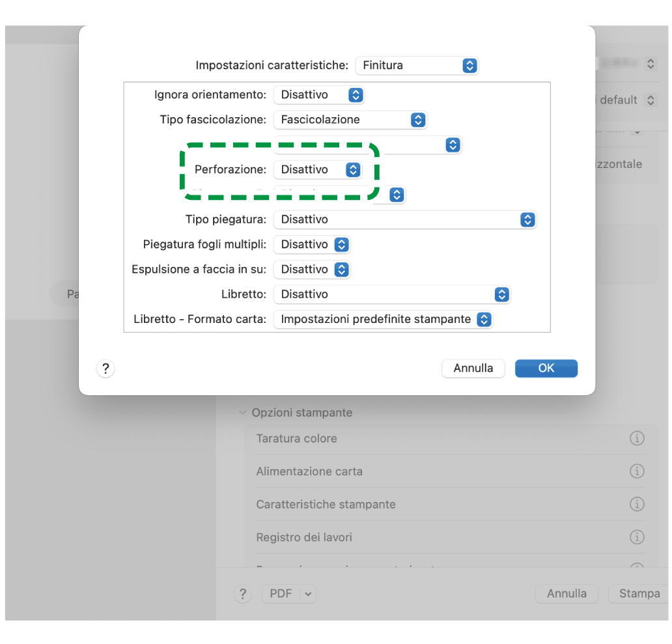The width and height of the screenshot is (672, 644).
Task: Click the PDF button
Action: tap(281, 594)
